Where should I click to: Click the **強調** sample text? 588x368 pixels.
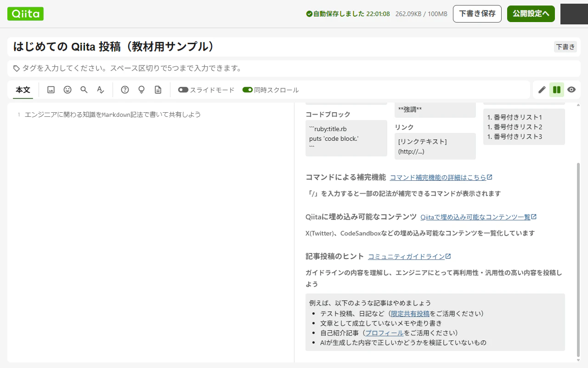(410, 109)
